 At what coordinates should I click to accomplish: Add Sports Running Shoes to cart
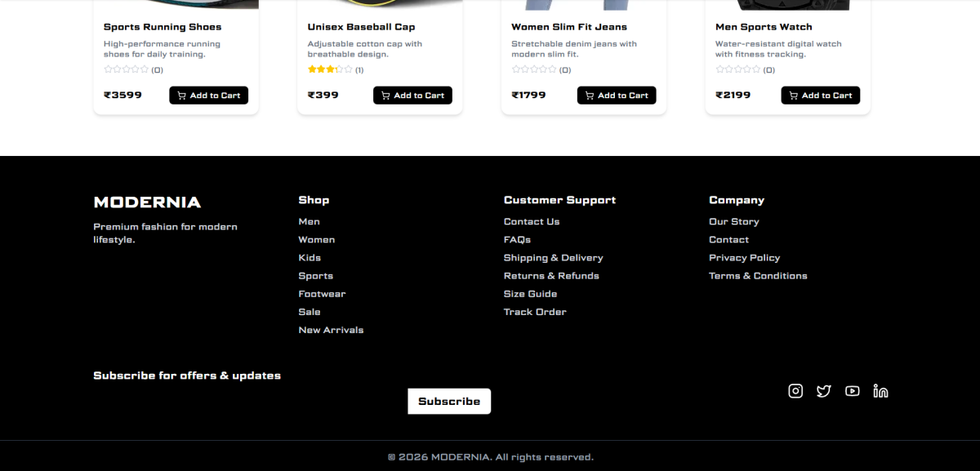point(208,96)
